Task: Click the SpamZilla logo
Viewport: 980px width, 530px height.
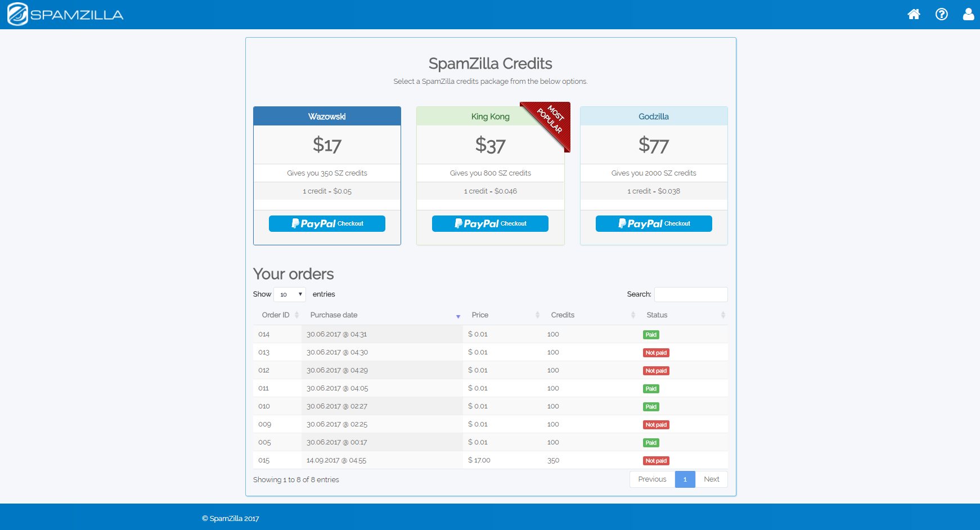Action: click(x=65, y=15)
